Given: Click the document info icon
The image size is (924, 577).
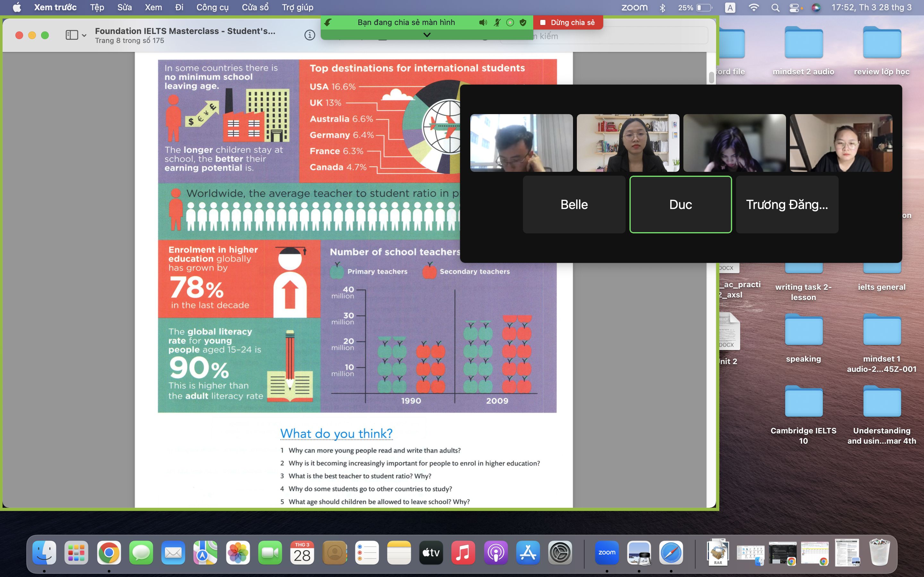Looking at the screenshot, I should pos(310,35).
